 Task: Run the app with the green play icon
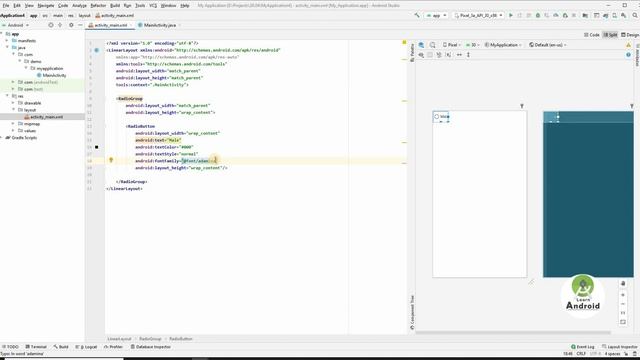(x=511, y=16)
